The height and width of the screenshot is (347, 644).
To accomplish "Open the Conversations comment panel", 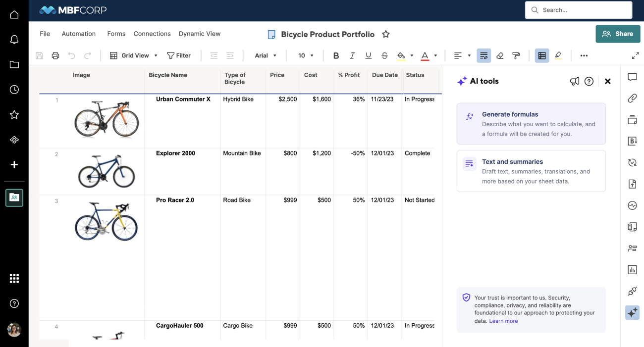I will point(632,77).
